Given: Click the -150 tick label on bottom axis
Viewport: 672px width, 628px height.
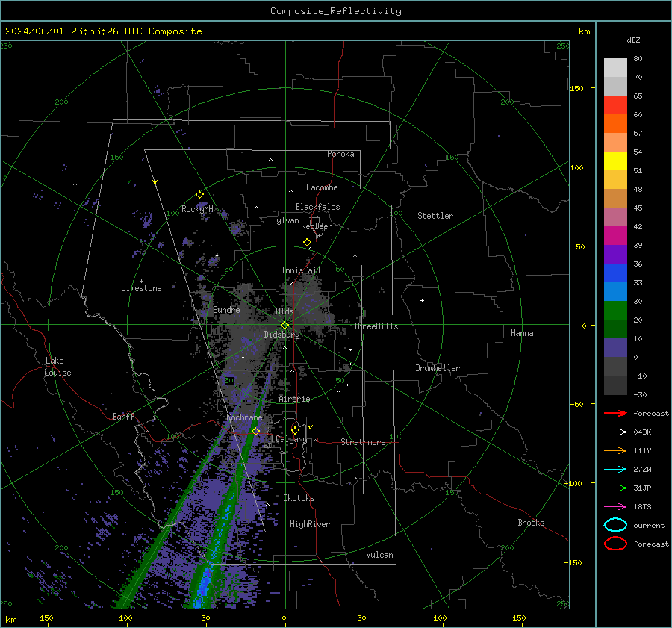Looking at the screenshot, I should coord(44,618).
